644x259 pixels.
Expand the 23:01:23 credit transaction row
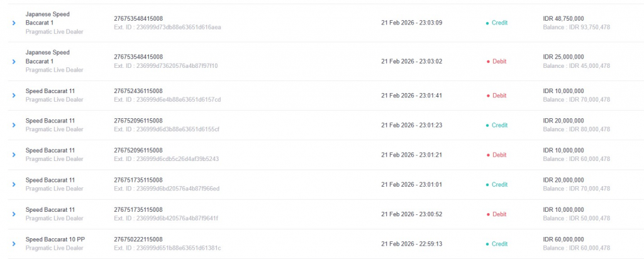[13, 125]
